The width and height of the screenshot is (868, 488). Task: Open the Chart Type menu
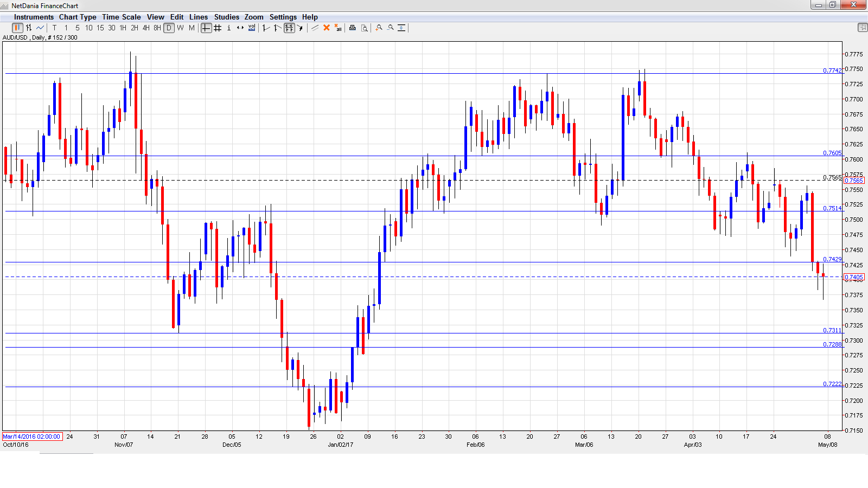(78, 17)
